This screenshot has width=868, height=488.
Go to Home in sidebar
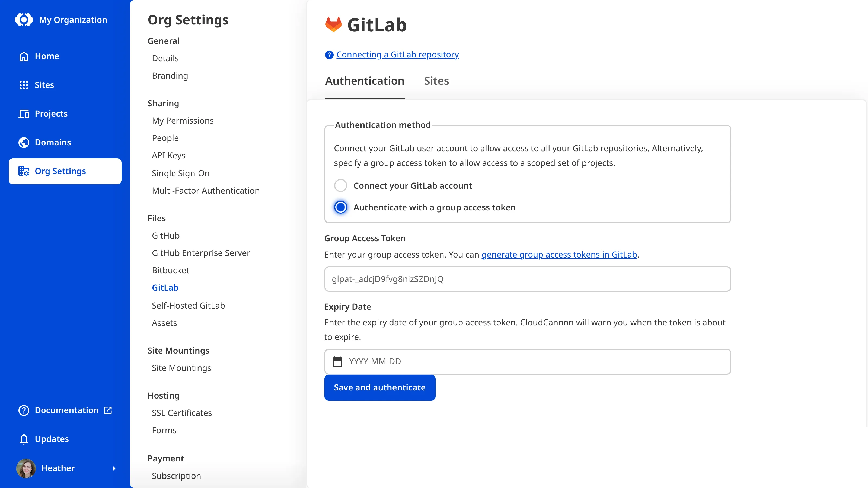(x=65, y=56)
